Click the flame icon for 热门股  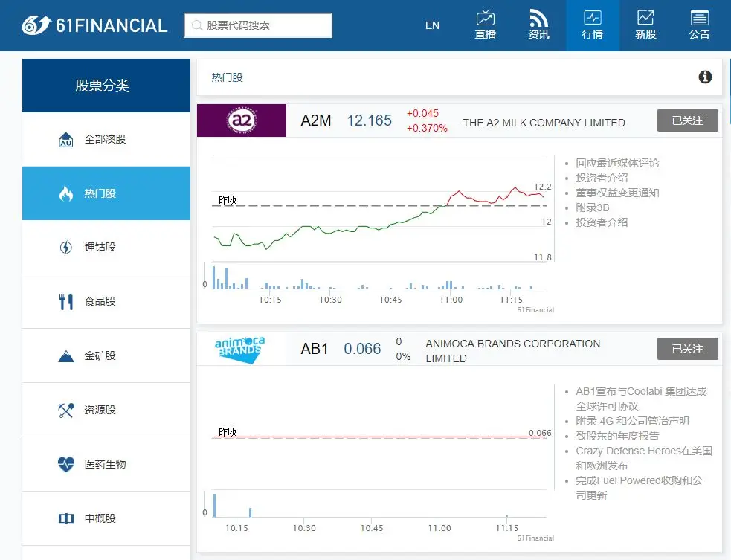click(x=65, y=193)
